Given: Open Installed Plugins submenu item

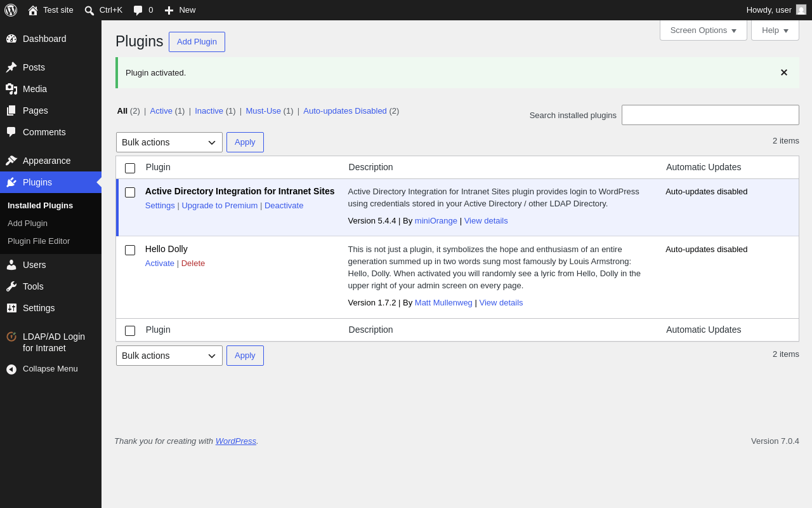Looking at the screenshot, I should 40,206.
